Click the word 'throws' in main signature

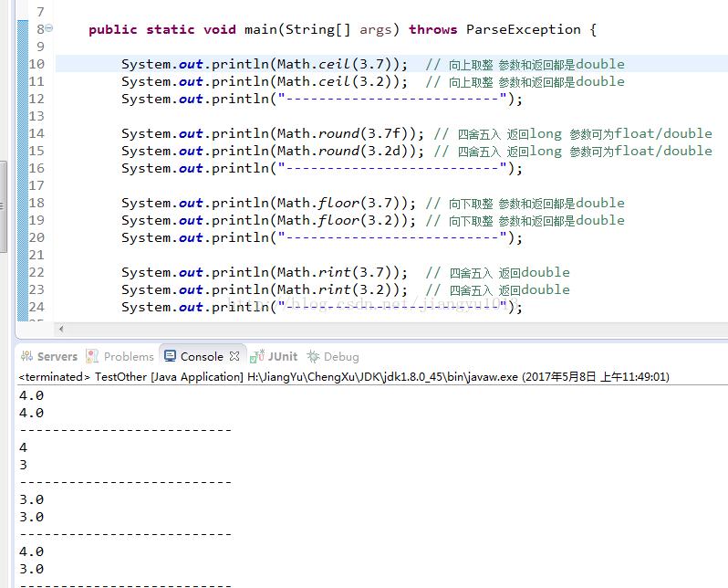click(x=432, y=29)
